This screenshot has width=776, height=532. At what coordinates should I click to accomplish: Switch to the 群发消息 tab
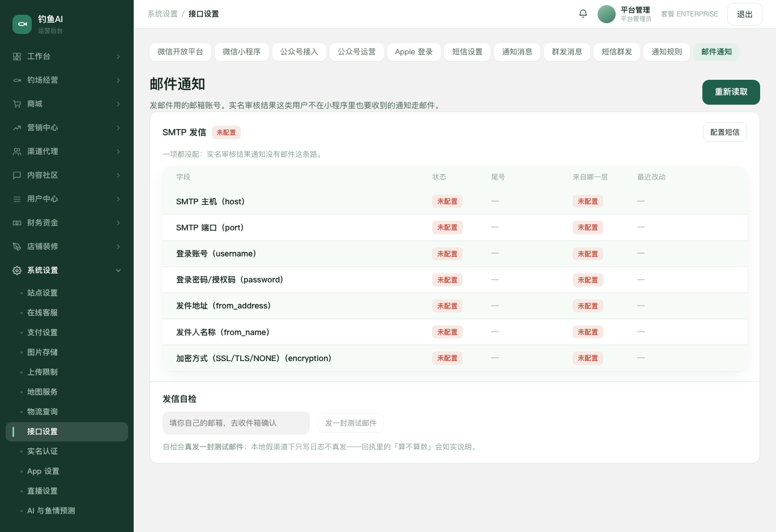pyautogui.click(x=567, y=52)
